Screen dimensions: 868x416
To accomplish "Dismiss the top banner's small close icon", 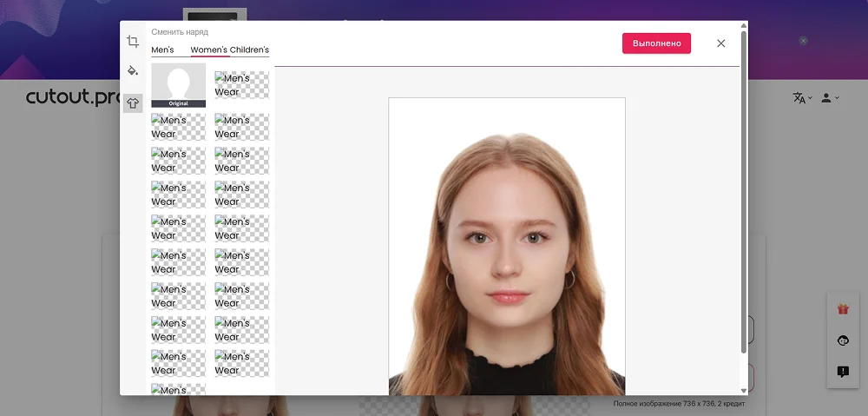I will pyautogui.click(x=803, y=41).
